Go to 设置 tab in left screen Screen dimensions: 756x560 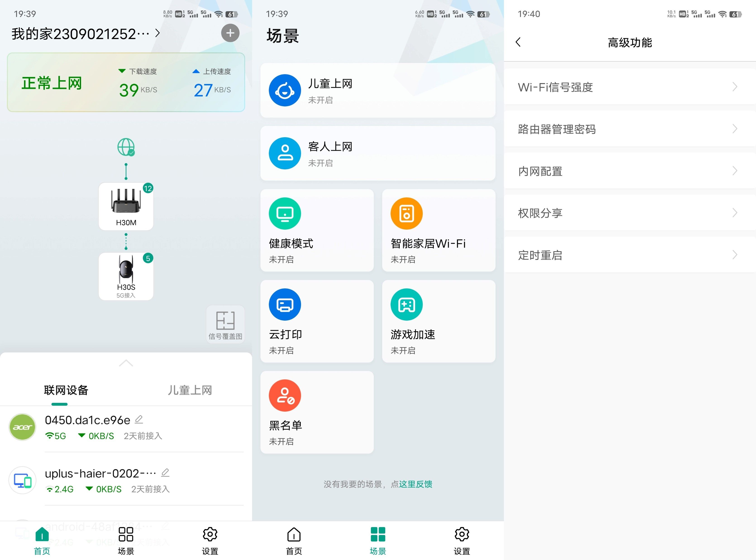210,541
